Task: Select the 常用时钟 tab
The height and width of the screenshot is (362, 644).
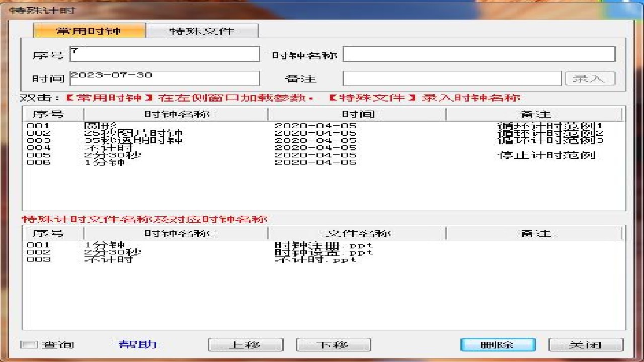Action: [89, 31]
